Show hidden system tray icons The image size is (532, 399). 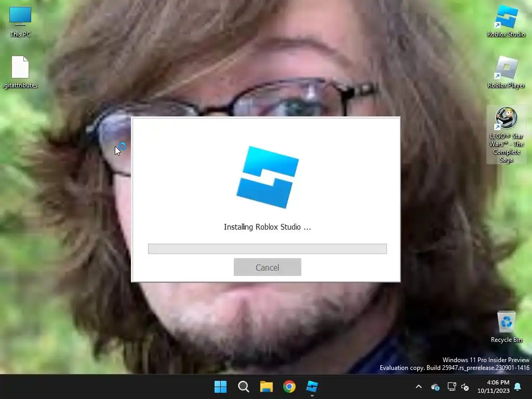pos(419,387)
